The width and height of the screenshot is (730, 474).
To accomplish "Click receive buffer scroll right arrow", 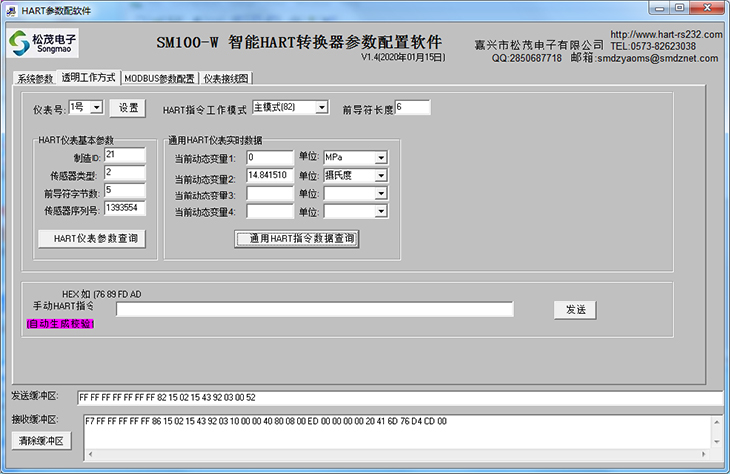I will [703, 454].
